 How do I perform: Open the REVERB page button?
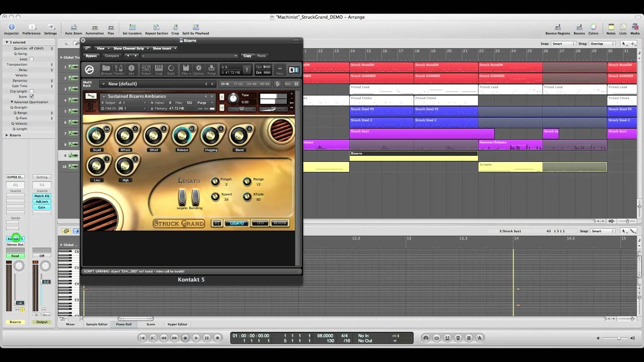click(x=279, y=223)
